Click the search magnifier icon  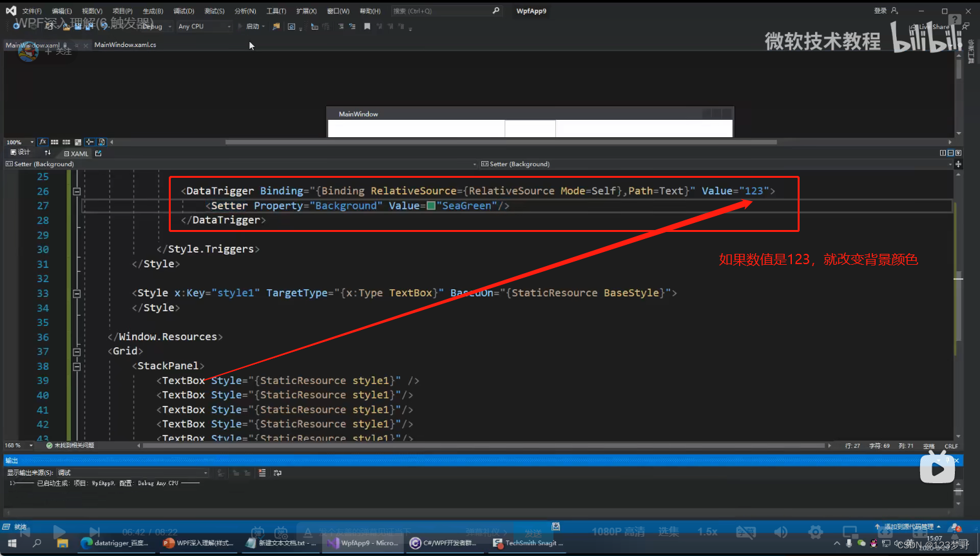coord(495,11)
